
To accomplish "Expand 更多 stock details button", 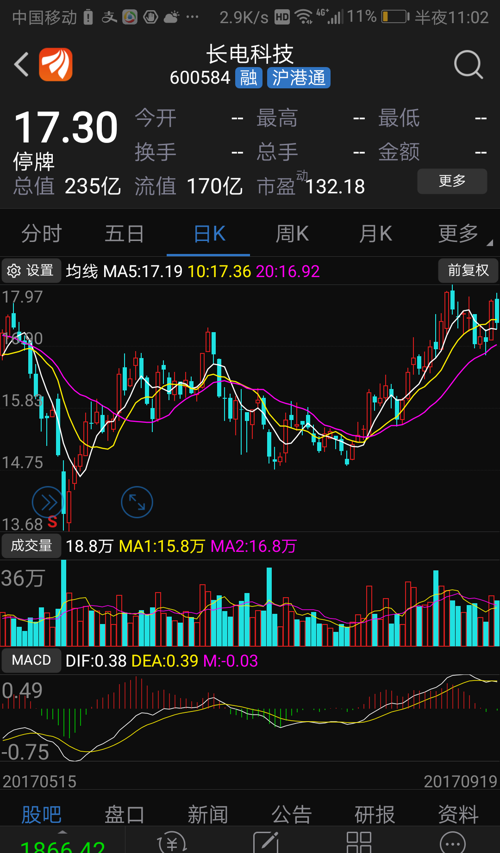I will point(452,181).
